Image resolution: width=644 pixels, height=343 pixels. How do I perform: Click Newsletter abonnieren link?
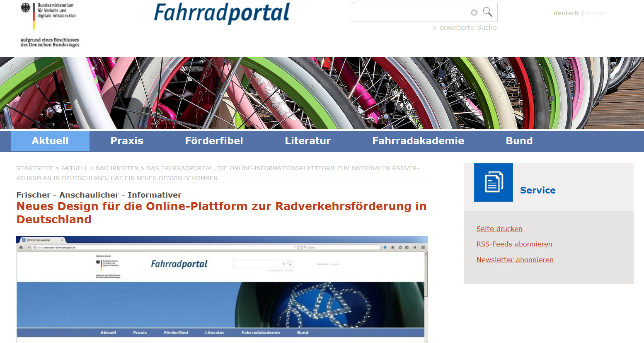click(x=515, y=260)
